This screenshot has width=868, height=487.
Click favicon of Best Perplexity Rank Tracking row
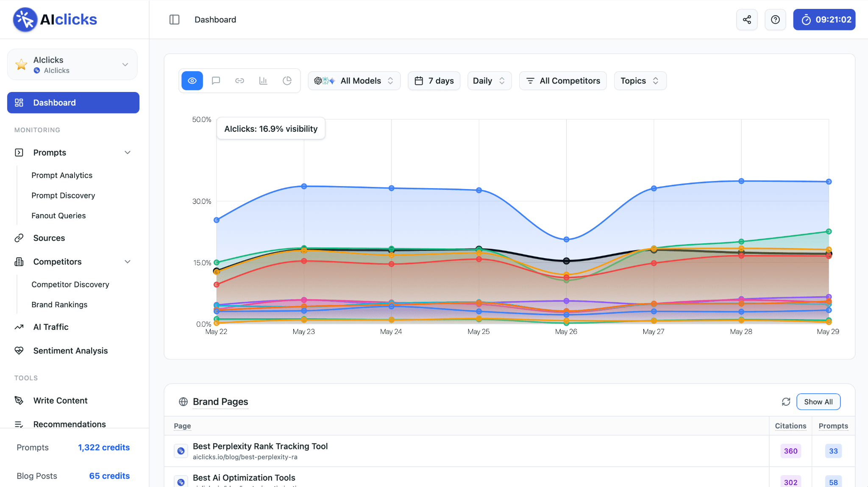(x=181, y=451)
